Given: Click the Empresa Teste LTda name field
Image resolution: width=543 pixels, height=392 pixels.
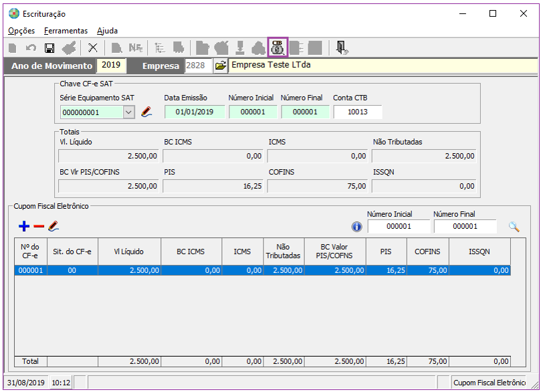Looking at the screenshot, I should click(x=383, y=66).
